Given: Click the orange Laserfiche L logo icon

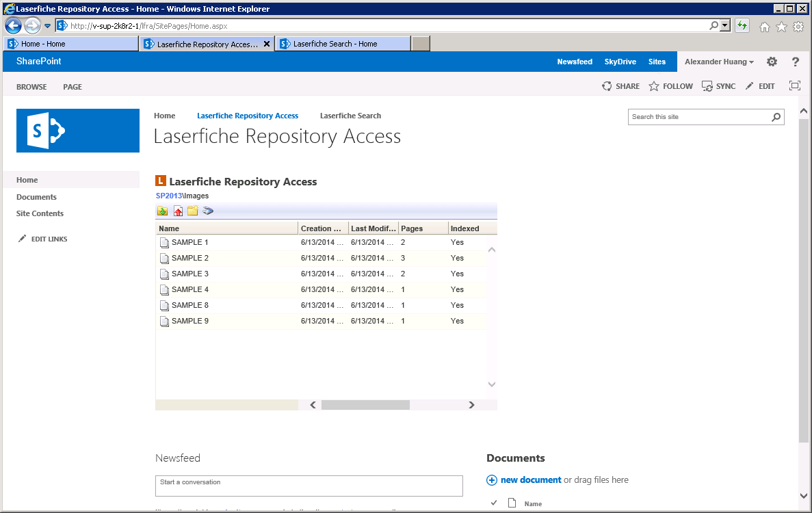Looking at the screenshot, I should (x=161, y=181).
